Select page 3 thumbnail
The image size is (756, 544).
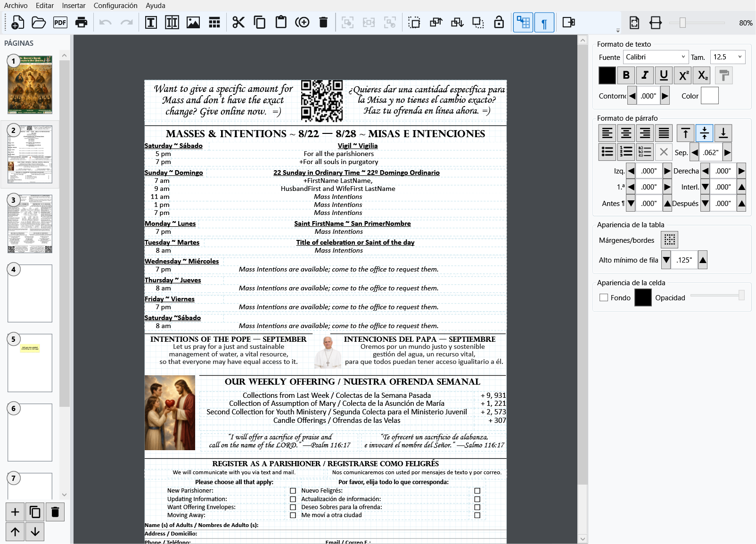[x=30, y=224]
